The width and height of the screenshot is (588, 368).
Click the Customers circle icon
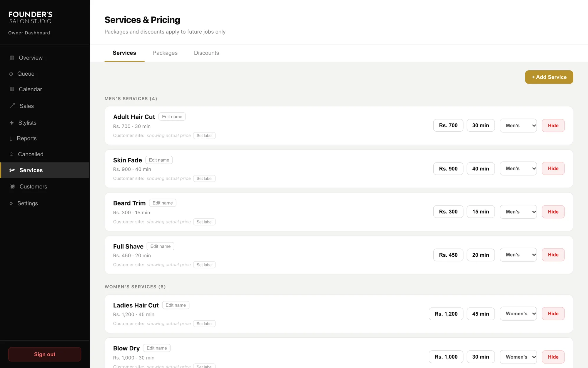point(12,186)
